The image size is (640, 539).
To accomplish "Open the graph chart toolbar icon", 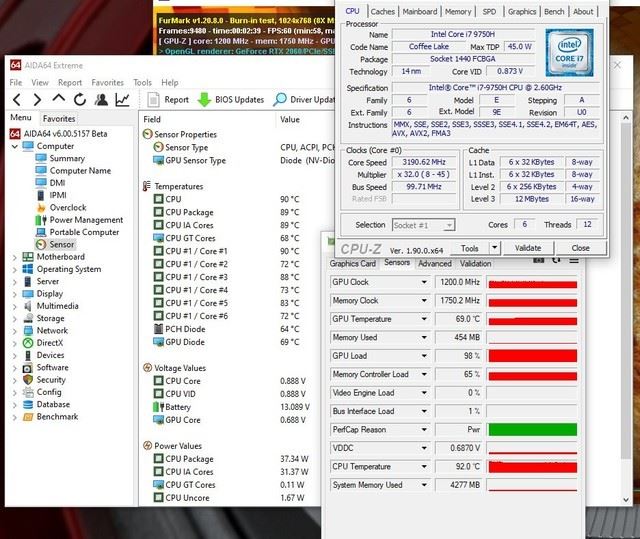I will 122,99.
